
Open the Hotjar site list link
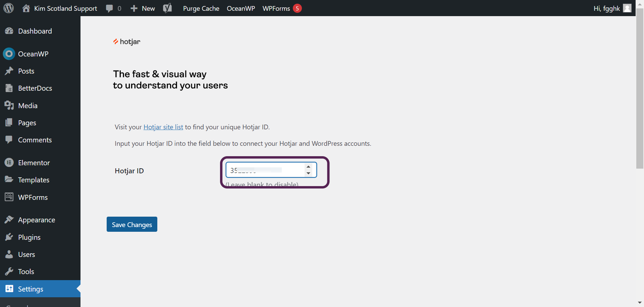coord(163,127)
